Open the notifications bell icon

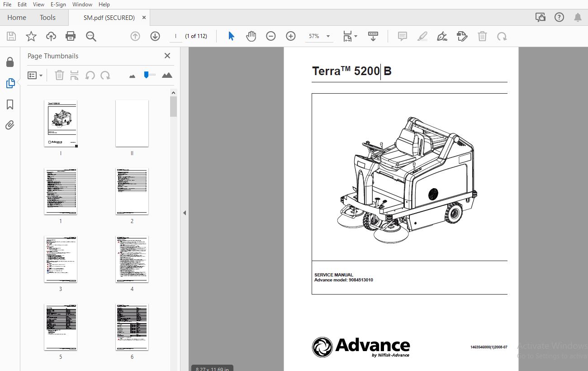pos(578,17)
